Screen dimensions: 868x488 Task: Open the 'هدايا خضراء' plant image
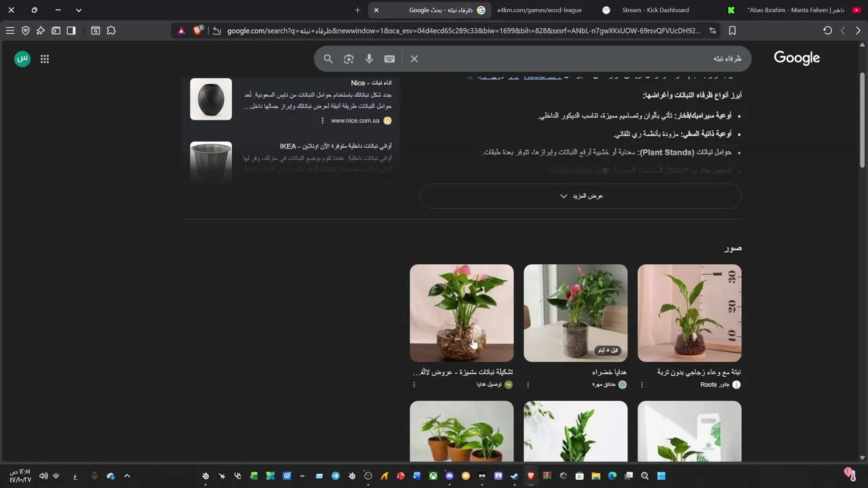576,313
